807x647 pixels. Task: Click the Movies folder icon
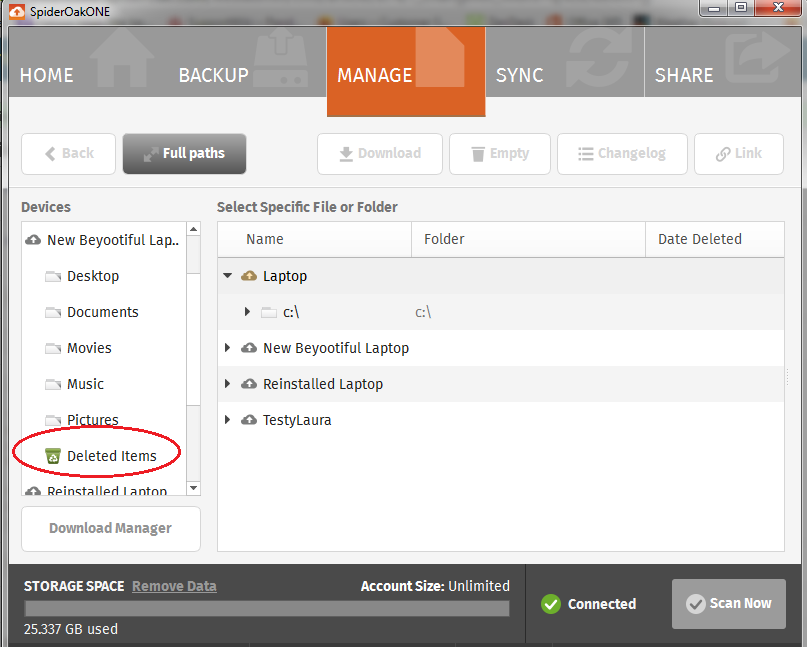click(53, 349)
